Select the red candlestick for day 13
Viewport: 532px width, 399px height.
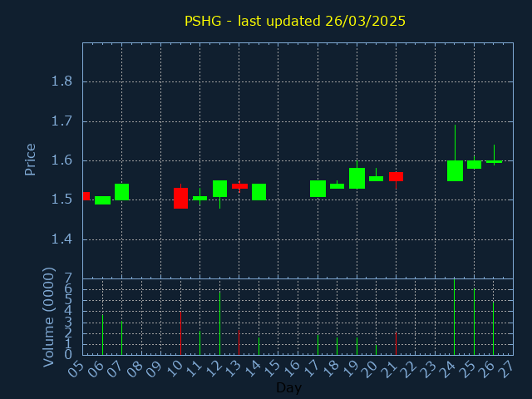pos(239,186)
